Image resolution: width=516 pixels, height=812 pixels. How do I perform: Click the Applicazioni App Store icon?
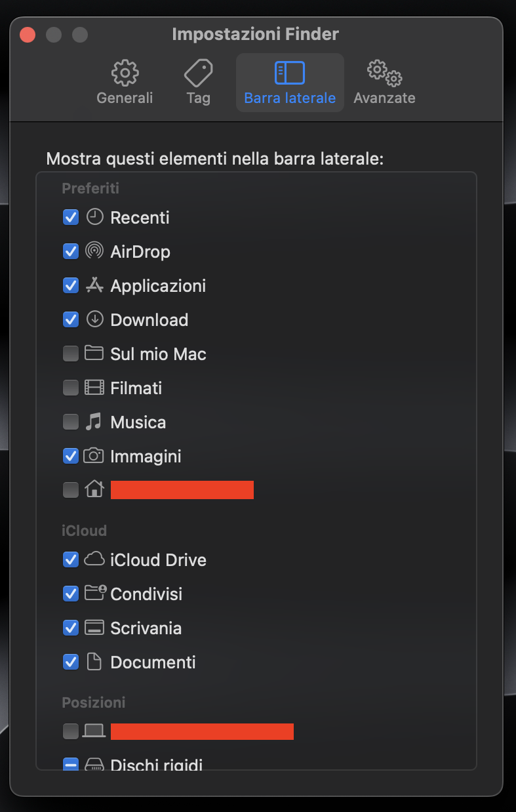click(94, 285)
